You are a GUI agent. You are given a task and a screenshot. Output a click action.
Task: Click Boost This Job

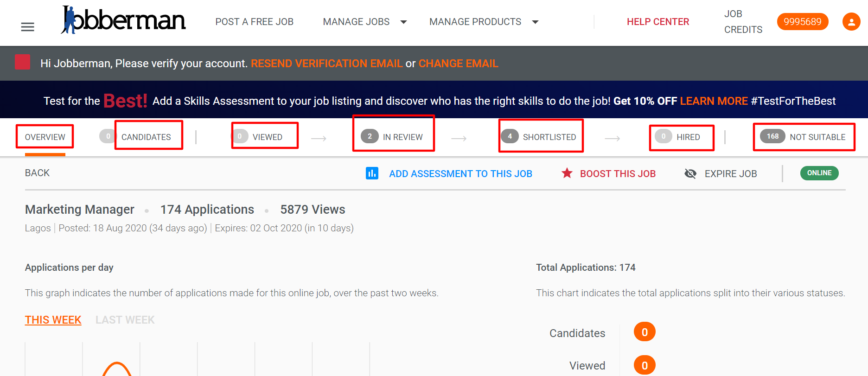618,174
